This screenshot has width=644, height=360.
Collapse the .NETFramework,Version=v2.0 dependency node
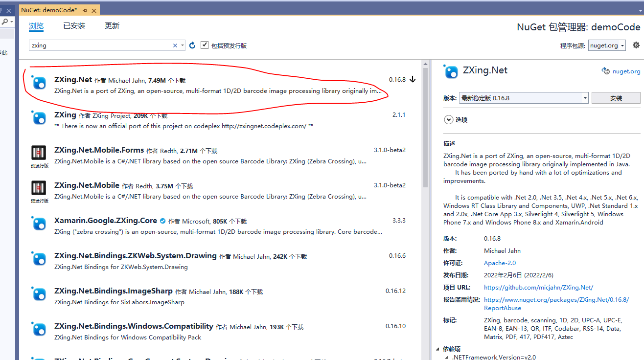(447, 358)
